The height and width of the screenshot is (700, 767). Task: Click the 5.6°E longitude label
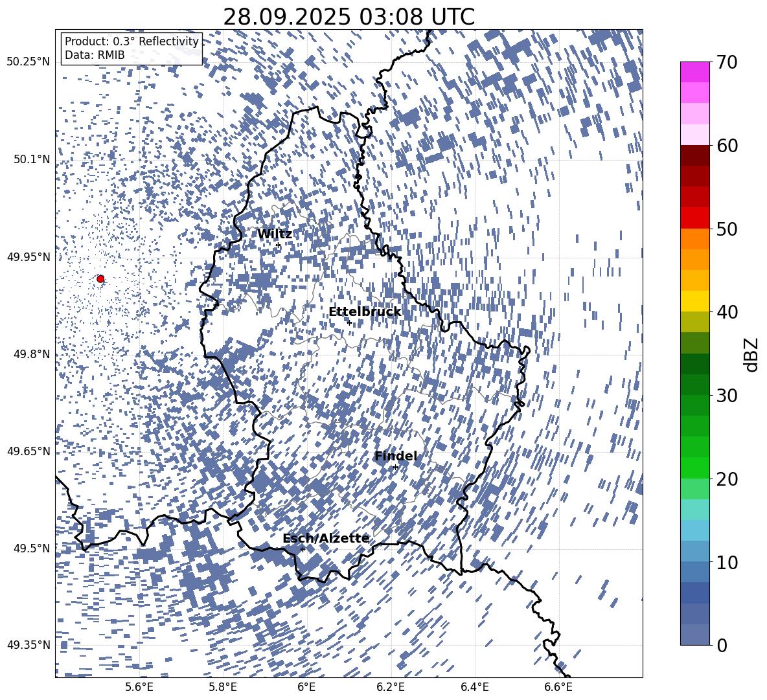139,687
